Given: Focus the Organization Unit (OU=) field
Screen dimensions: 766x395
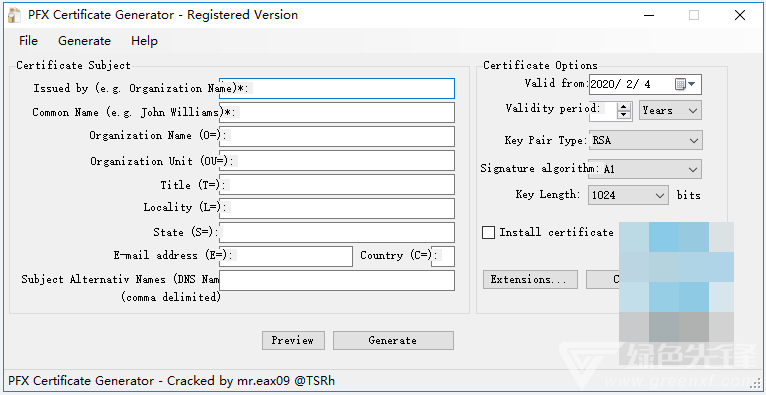Looking at the screenshot, I should 337,161.
